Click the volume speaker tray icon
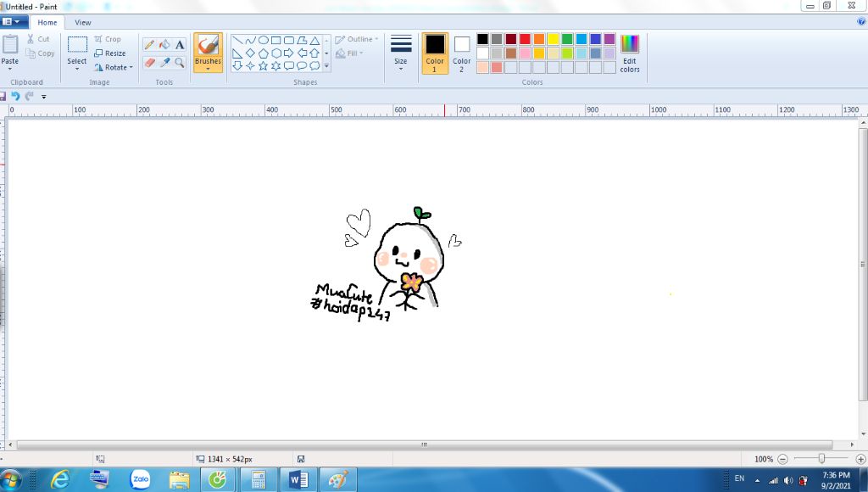The image size is (868, 492). click(x=788, y=481)
